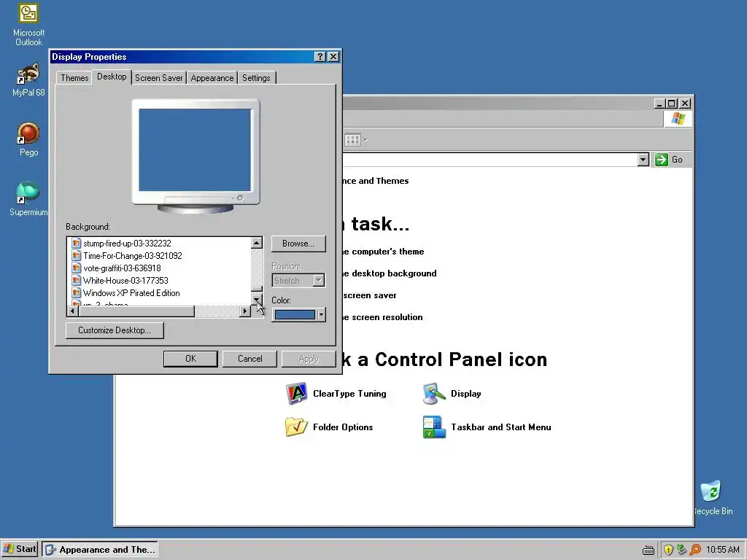Click the orange magnifier tray icon
747x560 pixels.
pos(695,550)
